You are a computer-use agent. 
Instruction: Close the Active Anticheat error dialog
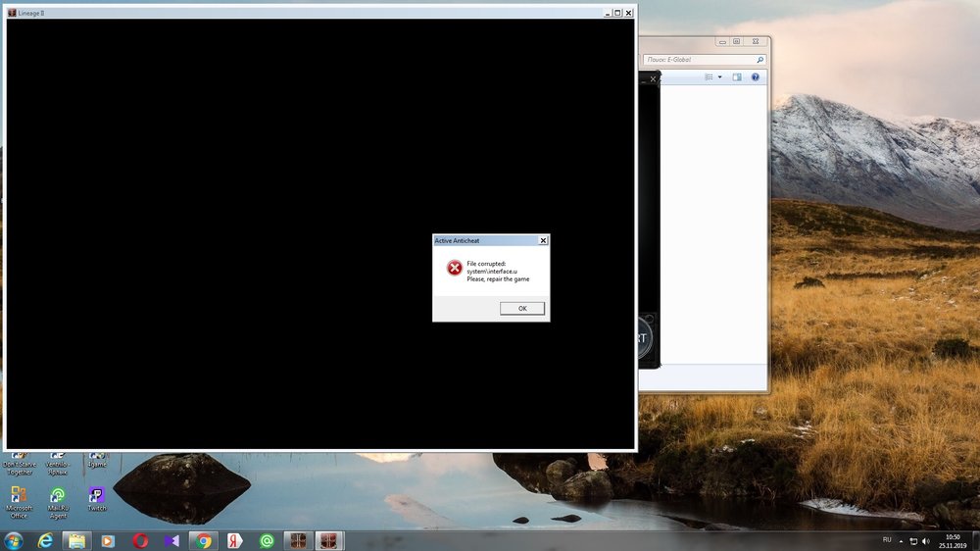pyautogui.click(x=543, y=240)
